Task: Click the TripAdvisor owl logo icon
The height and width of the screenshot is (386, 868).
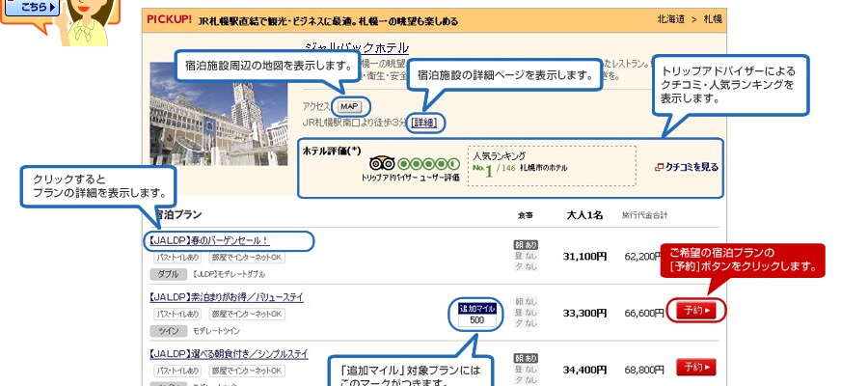Action: (382, 164)
